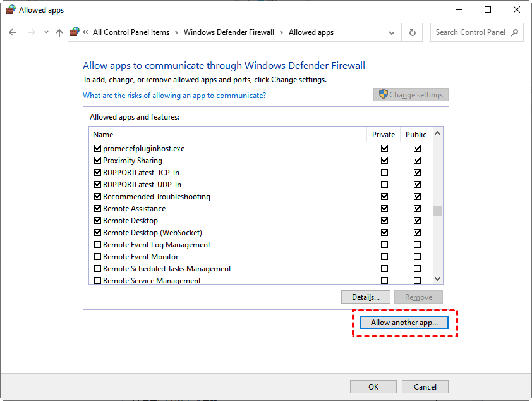Select the Recommended Troubleshooting row text
This screenshot has width=532, height=401.
(157, 197)
